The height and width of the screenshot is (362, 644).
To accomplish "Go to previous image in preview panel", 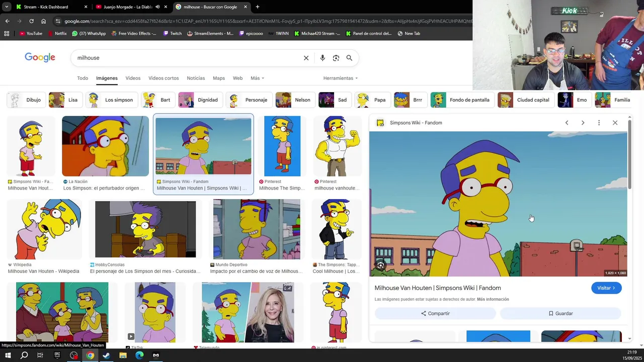I will pyautogui.click(x=567, y=123).
